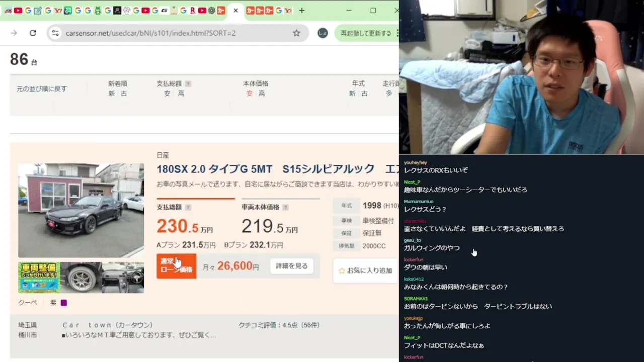Viewport: 644px width, 362px height.
Task: Click chat message フィットはDCTなんだよなぁ
Action: (x=444, y=345)
